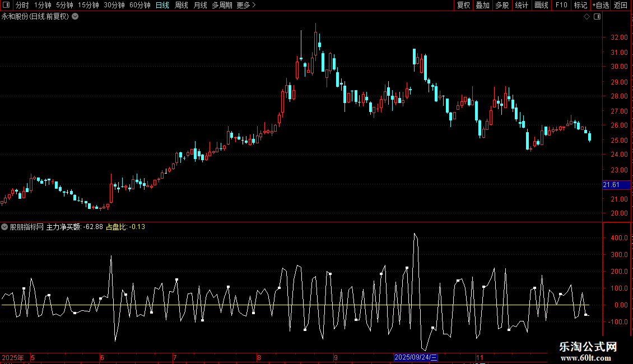Select the 5分钟 period
The width and height of the screenshot is (633, 364).
click(64, 5)
